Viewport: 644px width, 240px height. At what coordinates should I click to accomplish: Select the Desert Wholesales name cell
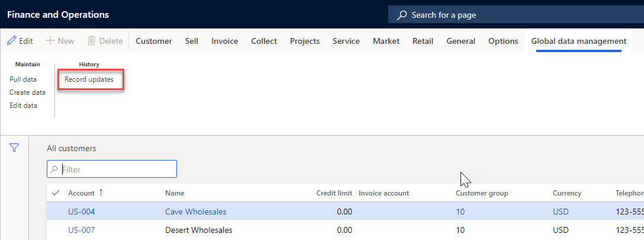click(x=199, y=230)
